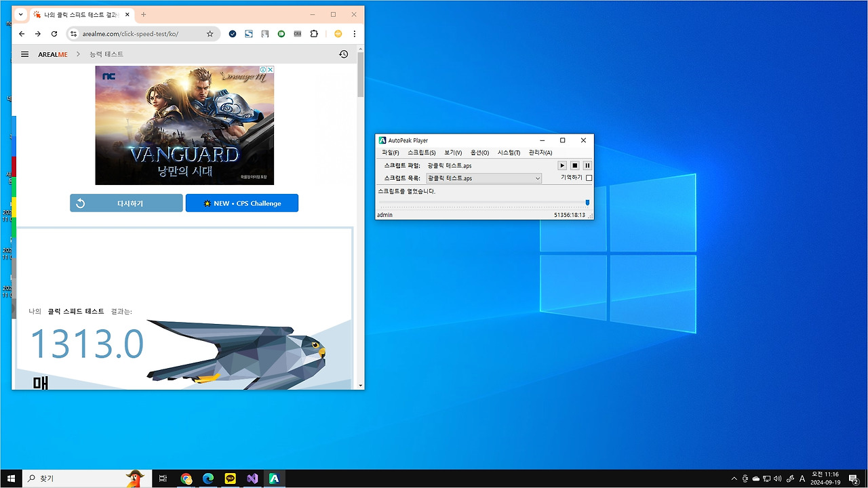The width and height of the screenshot is (868, 488).
Task: Click the AREALME site logo link
Action: click(x=53, y=54)
